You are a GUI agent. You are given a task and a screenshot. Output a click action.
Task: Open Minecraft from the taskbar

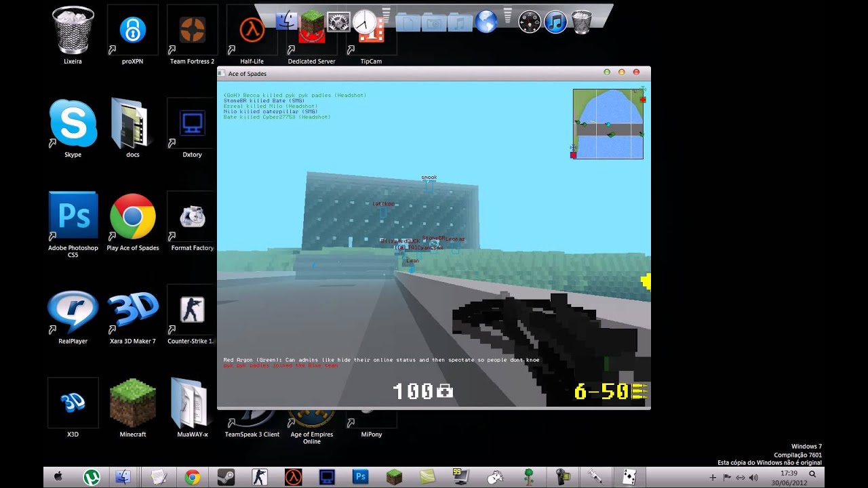[x=394, y=477]
